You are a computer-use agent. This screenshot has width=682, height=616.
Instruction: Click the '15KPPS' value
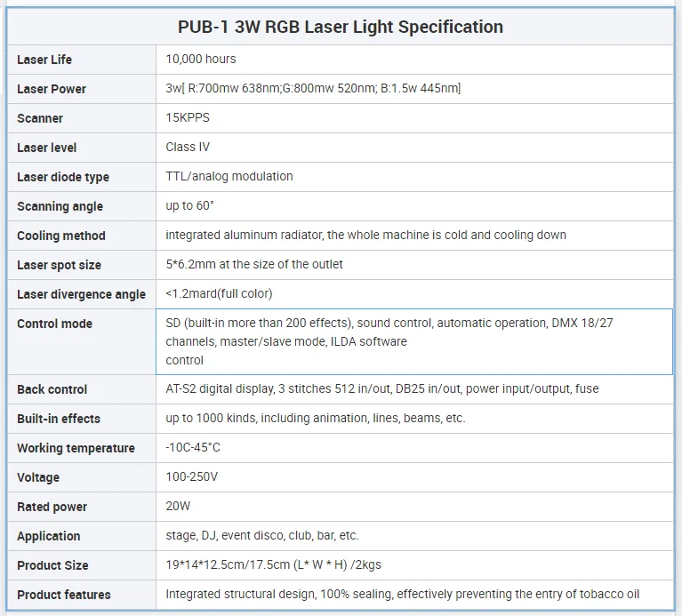coord(188,118)
